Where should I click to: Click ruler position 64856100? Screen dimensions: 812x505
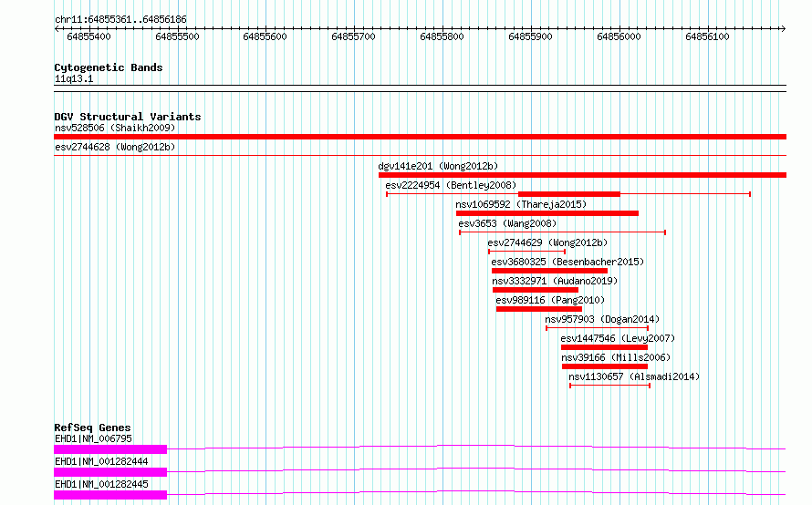(x=707, y=36)
